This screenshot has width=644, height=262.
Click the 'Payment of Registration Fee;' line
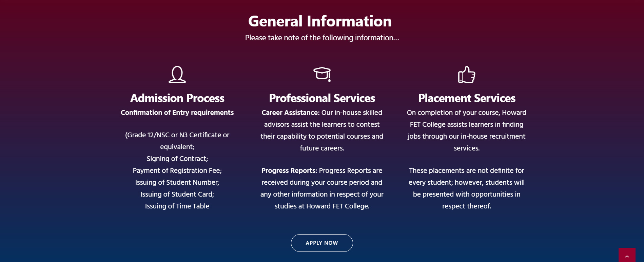pyautogui.click(x=177, y=170)
